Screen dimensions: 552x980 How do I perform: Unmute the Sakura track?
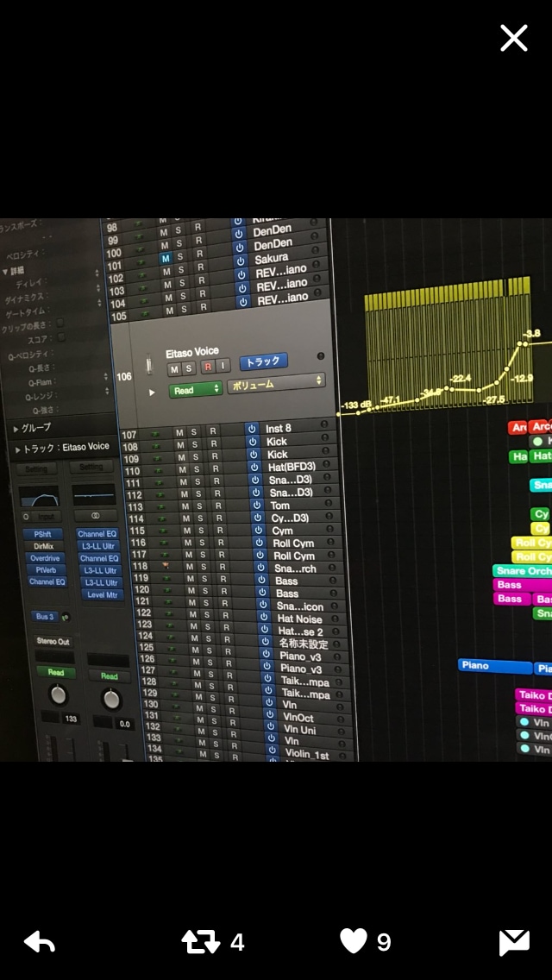pyautogui.click(x=166, y=258)
